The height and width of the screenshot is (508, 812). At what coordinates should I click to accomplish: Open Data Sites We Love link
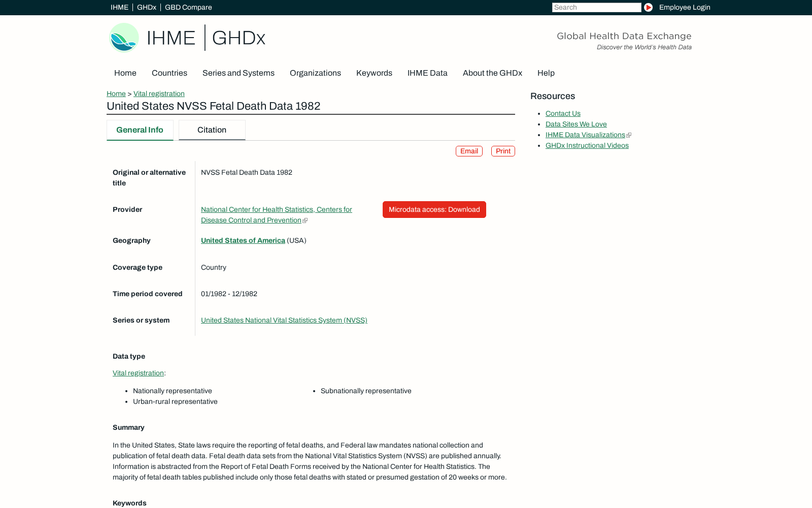(576, 124)
